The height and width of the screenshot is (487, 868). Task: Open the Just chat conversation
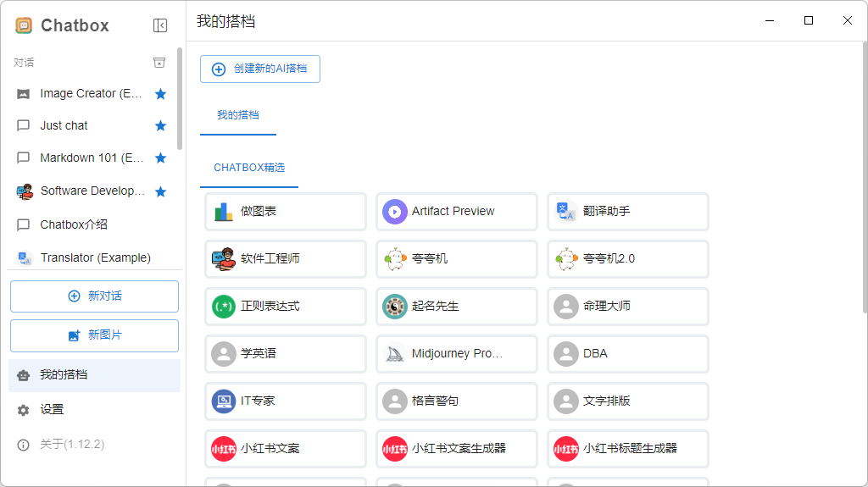(92, 125)
